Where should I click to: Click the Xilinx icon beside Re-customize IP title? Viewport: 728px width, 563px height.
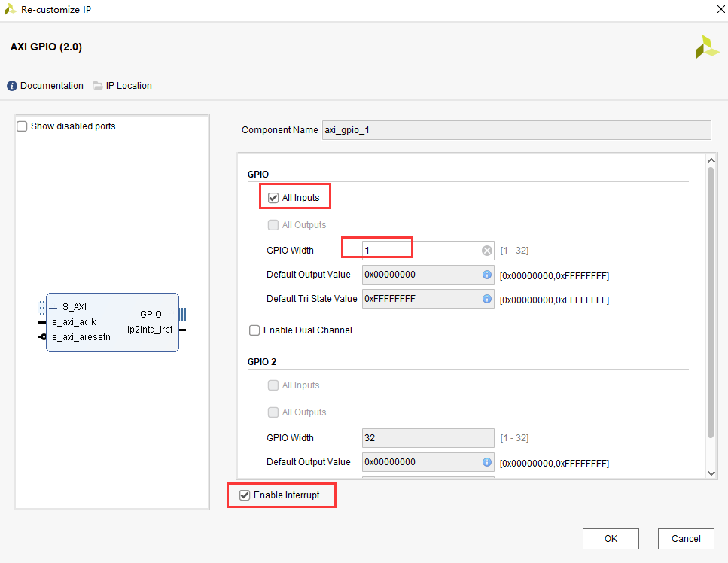tap(9, 9)
